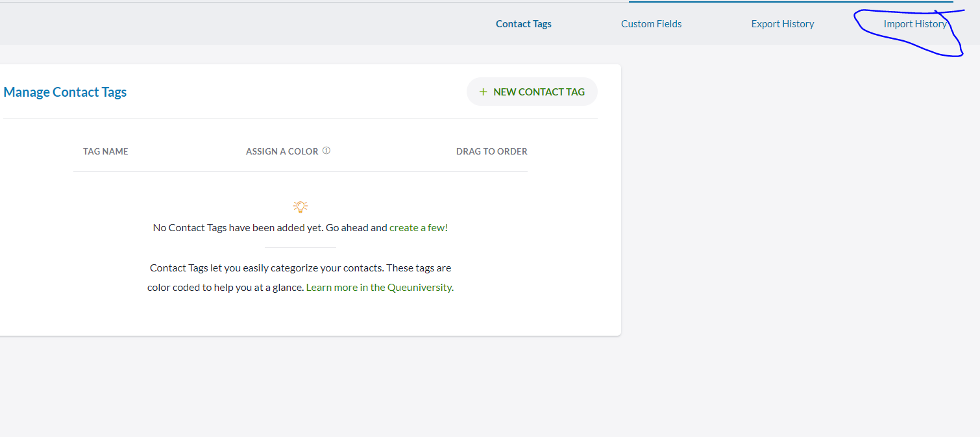Select the Import History tab

click(x=914, y=24)
